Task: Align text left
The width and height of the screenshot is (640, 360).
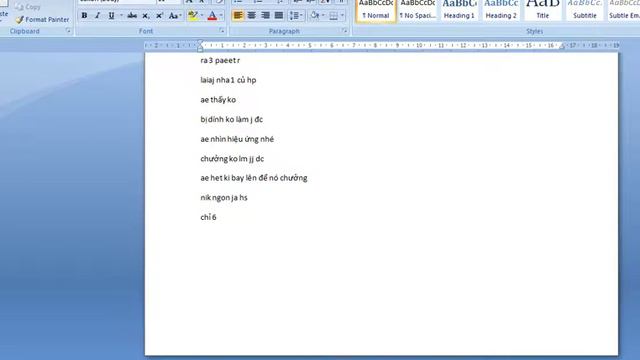Action: (x=238, y=16)
